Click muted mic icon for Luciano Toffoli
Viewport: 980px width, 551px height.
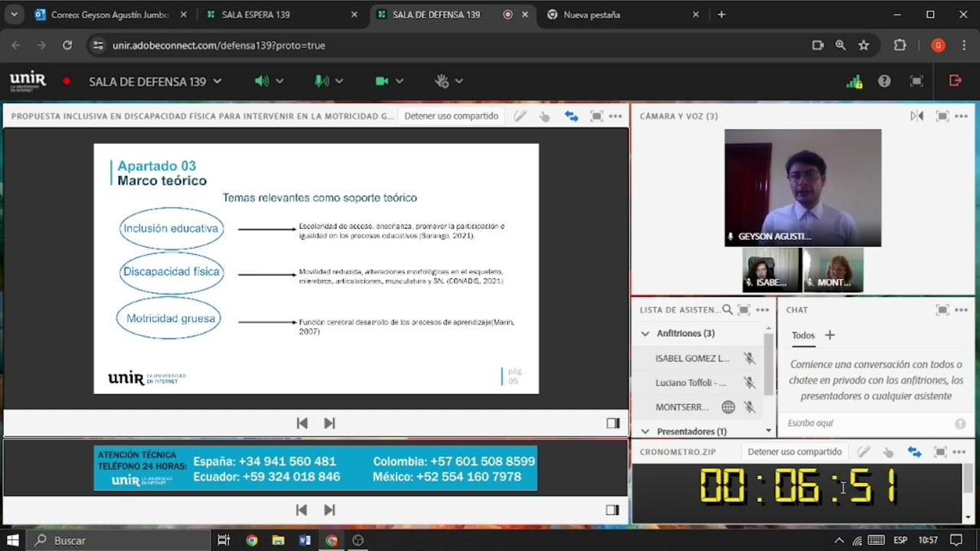click(x=750, y=383)
